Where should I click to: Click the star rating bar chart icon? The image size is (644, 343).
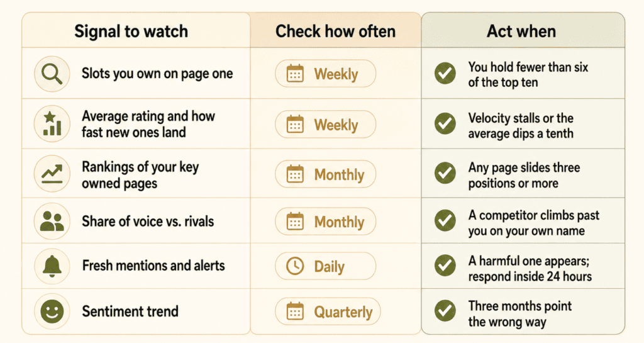pyautogui.click(x=52, y=123)
